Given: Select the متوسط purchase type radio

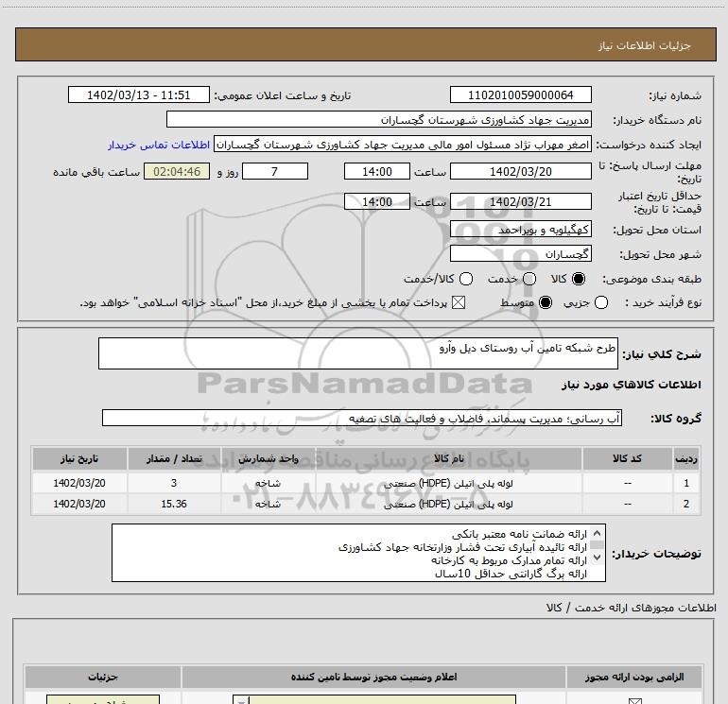Looking at the screenshot, I should point(546,302).
